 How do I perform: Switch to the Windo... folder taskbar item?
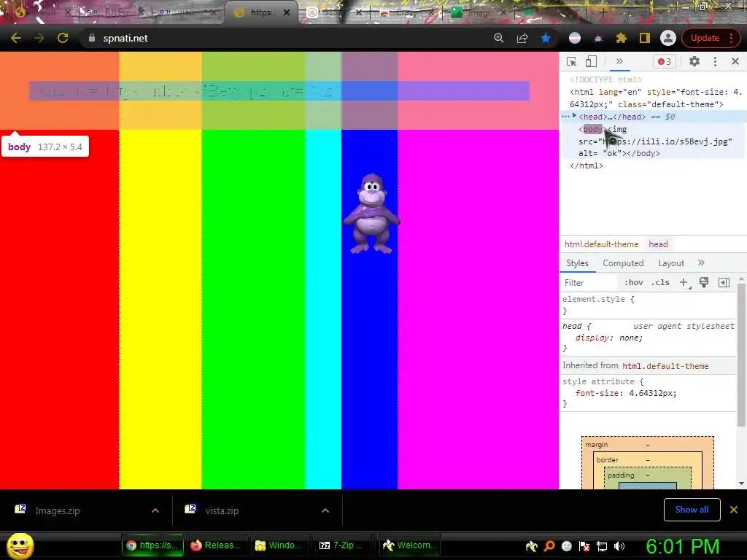pyautogui.click(x=279, y=545)
